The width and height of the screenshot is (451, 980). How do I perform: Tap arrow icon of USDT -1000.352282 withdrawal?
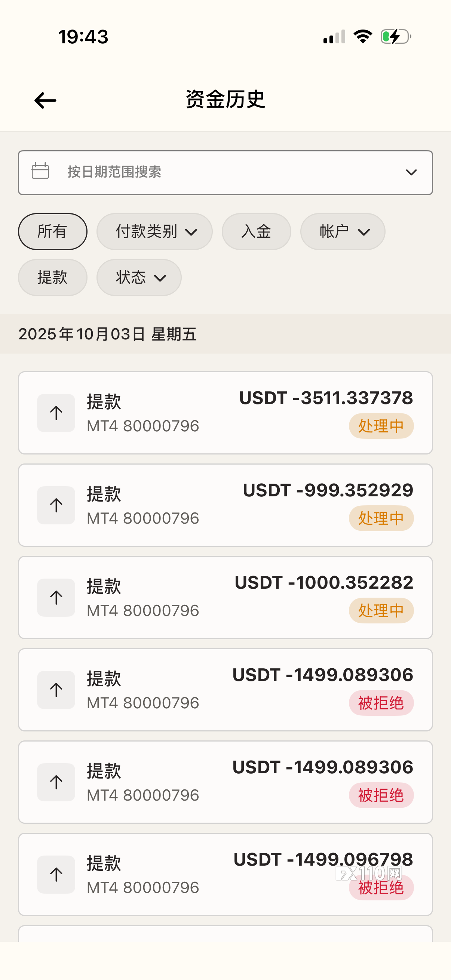(x=56, y=598)
